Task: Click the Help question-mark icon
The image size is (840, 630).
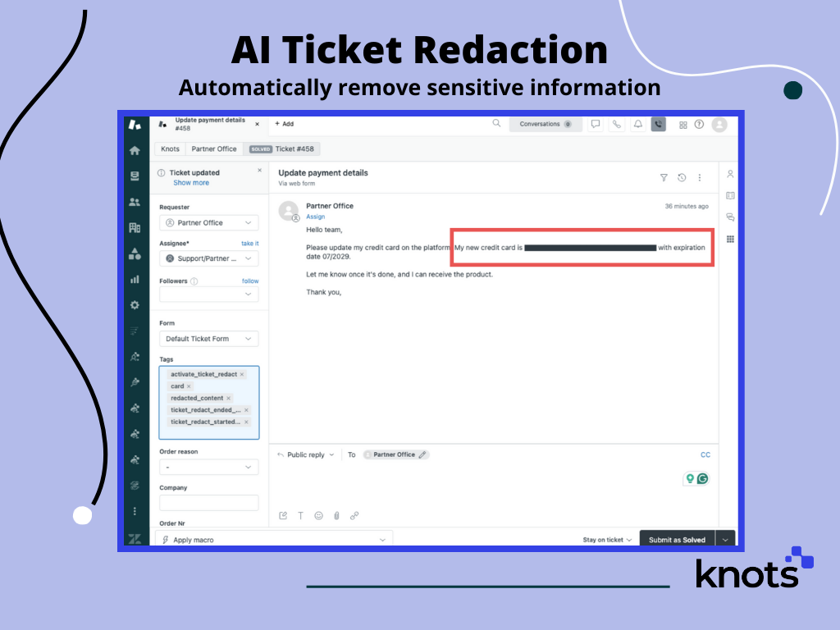Action: click(700, 124)
